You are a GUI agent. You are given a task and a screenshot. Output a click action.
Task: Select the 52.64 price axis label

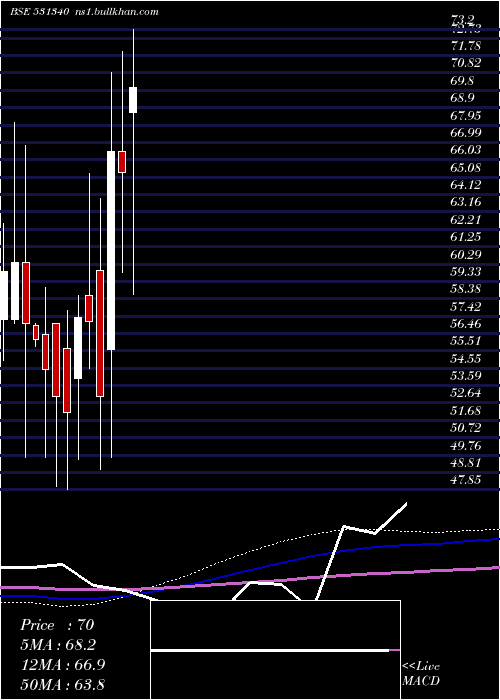[466, 393]
